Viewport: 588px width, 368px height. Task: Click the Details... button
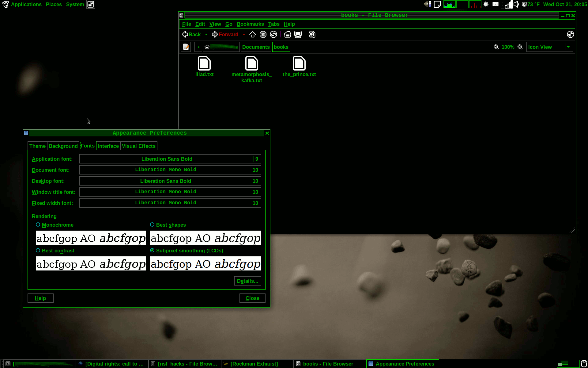[247, 281]
